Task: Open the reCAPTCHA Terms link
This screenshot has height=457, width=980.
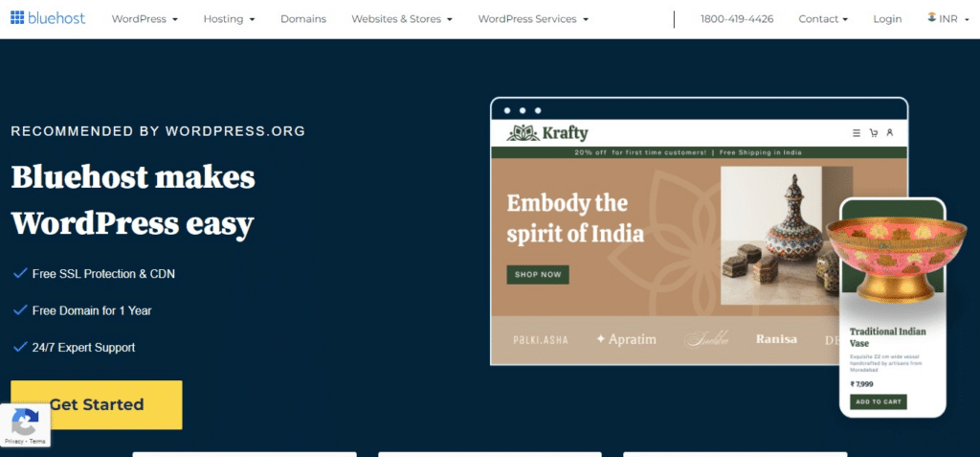Action: coord(37,442)
